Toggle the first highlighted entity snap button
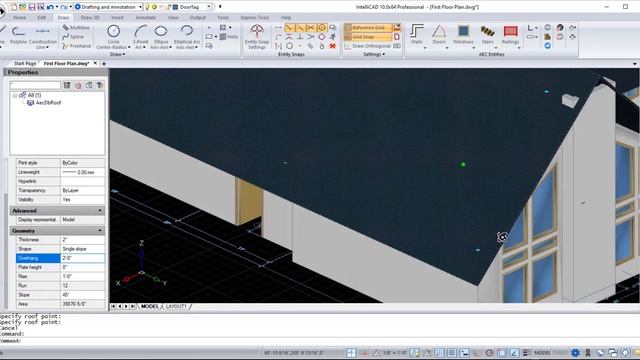 [289, 27]
